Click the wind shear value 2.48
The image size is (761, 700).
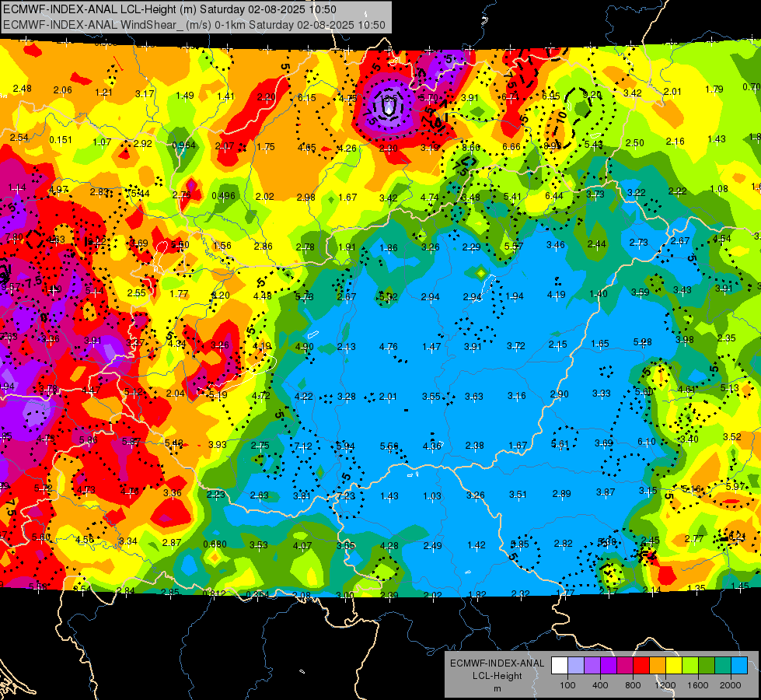click(23, 89)
